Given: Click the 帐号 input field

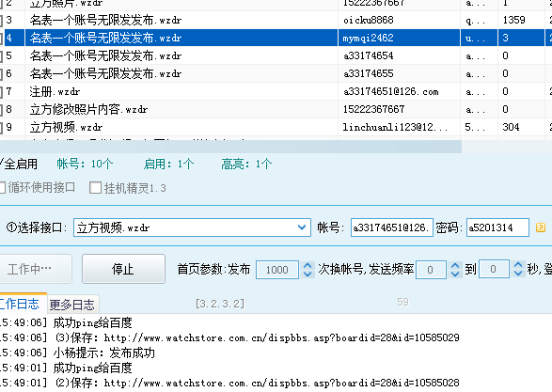Looking at the screenshot, I should click(x=392, y=227).
